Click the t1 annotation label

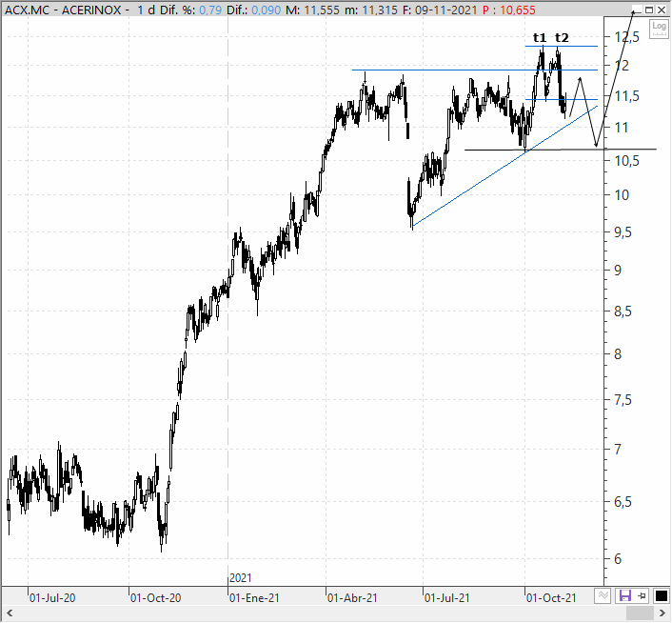click(x=540, y=38)
